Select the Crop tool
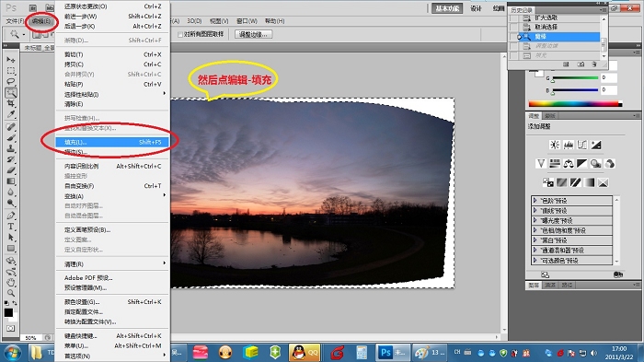Image resolution: width=644 pixels, height=362 pixels. 10,103
